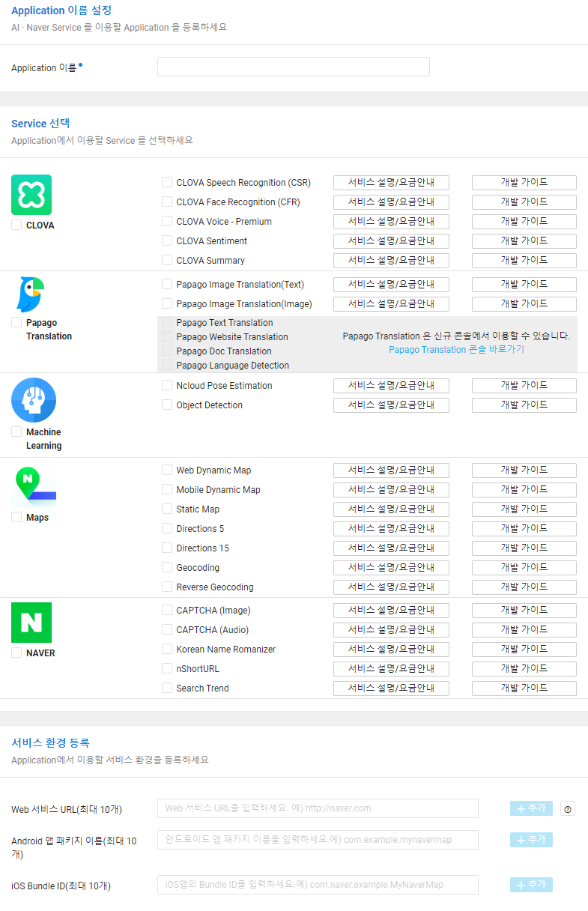Click the Maps pin logo icon
This screenshot has width=588, height=911.
tap(34, 485)
